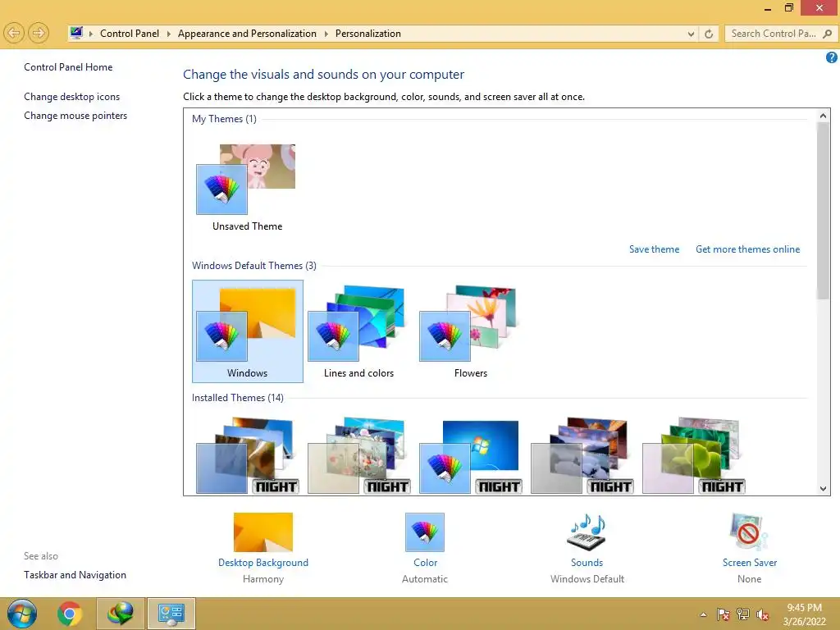
Task: Click Desktop Background text link
Action: [263, 563]
